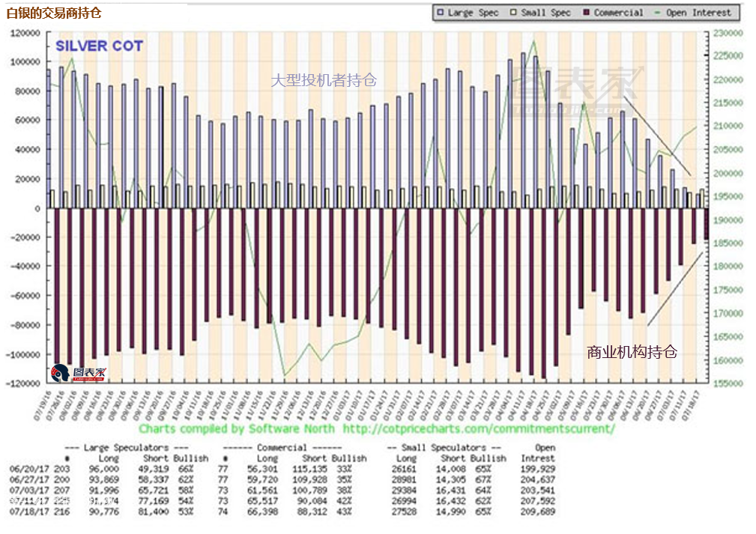The width and height of the screenshot is (756, 534).
Task: Click the Small Speculators table header
Action: point(447,448)
